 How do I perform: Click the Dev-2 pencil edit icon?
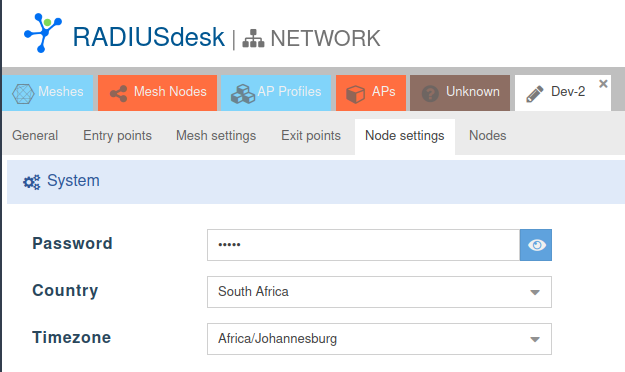tap(535, 94)
